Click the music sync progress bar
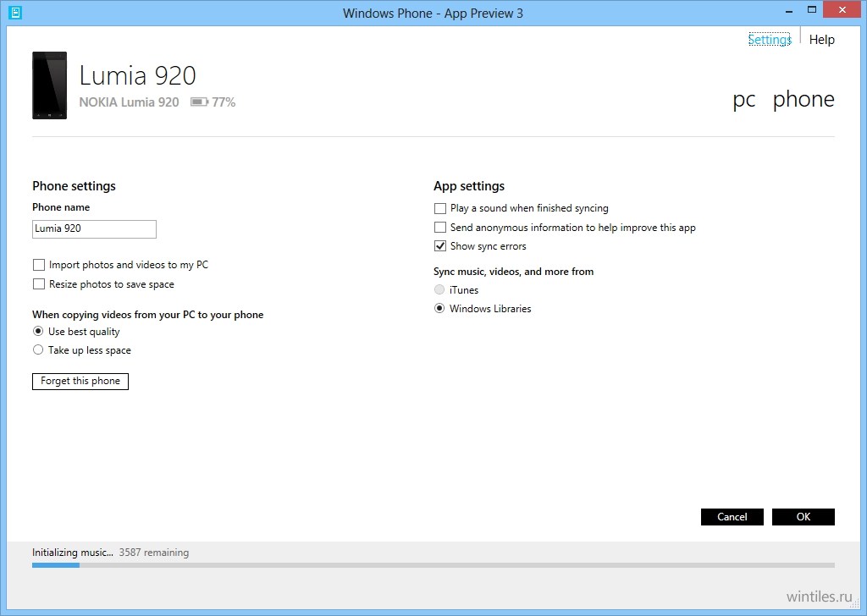Viewport: 867px width, 616px height. tap(433, 565)
